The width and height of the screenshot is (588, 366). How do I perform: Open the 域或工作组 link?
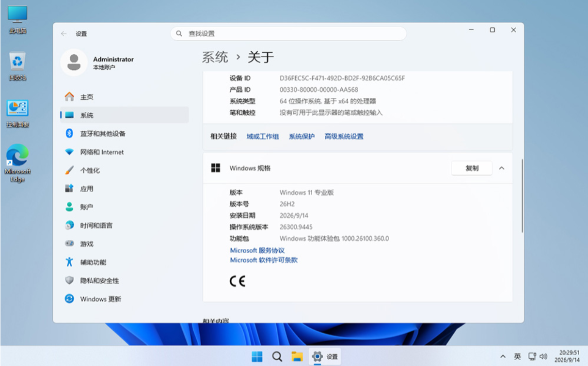click(x=263, y=137)
